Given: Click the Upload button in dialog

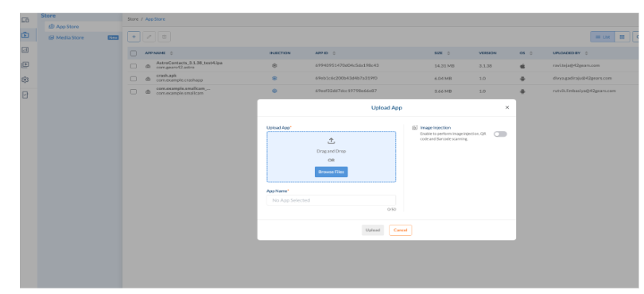Looking at the screenshot, I should point(373,230).
